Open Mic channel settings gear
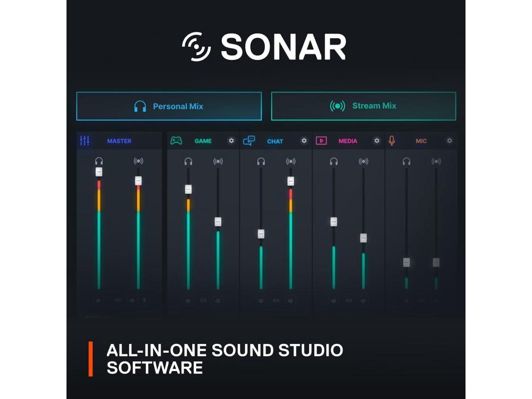This screenshot has height=399, width=532. pyautogui.click(x=449, y=141)
